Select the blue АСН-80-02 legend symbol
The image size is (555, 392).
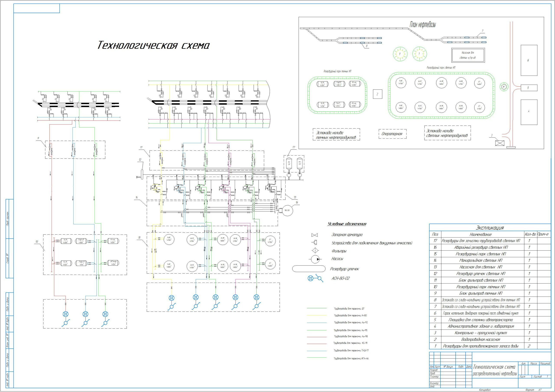pyautogui.click(x=315, y=279)
